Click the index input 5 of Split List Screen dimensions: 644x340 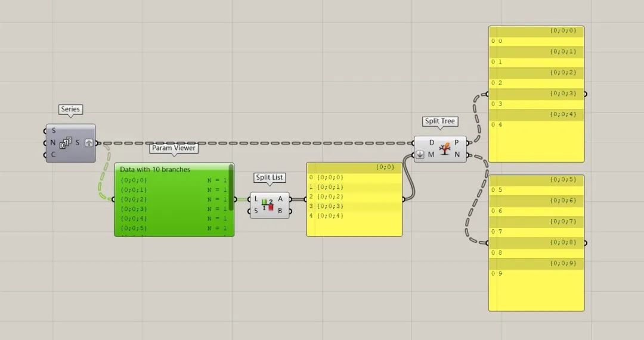[x=256, y=211]
